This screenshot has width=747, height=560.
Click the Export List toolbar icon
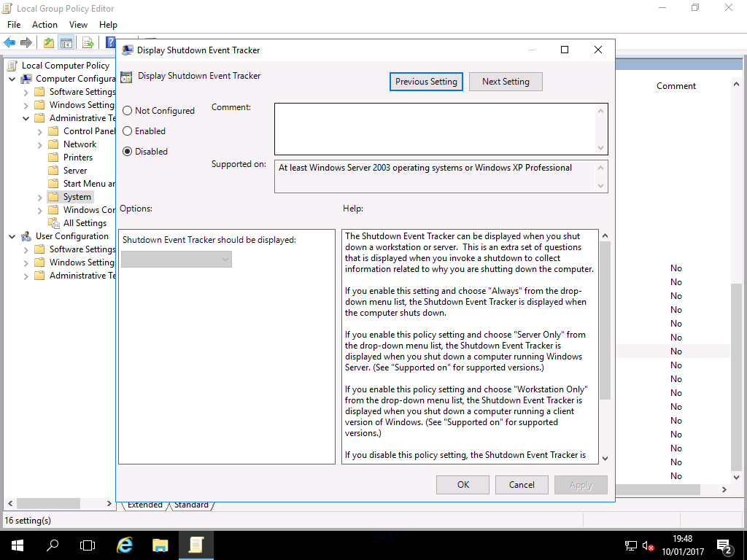point(88,43)
